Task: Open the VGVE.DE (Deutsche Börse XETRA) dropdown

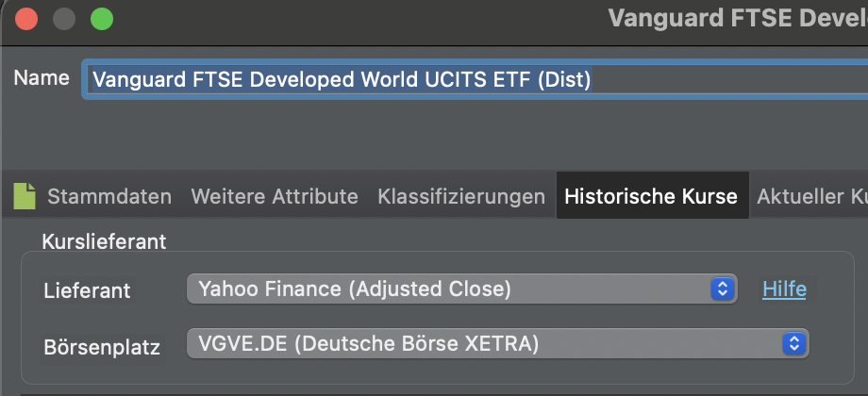Action: [485, 343]
